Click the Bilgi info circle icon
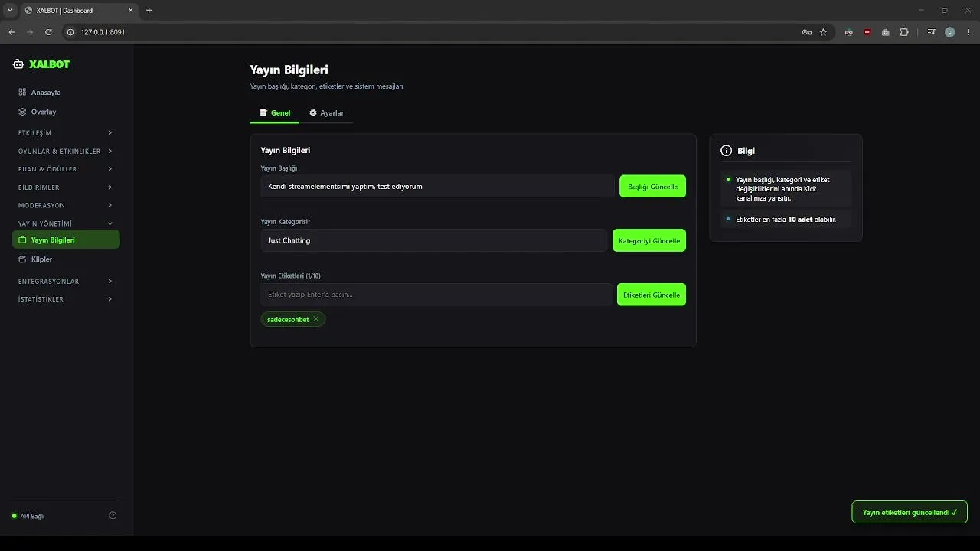 coord(727,151)
